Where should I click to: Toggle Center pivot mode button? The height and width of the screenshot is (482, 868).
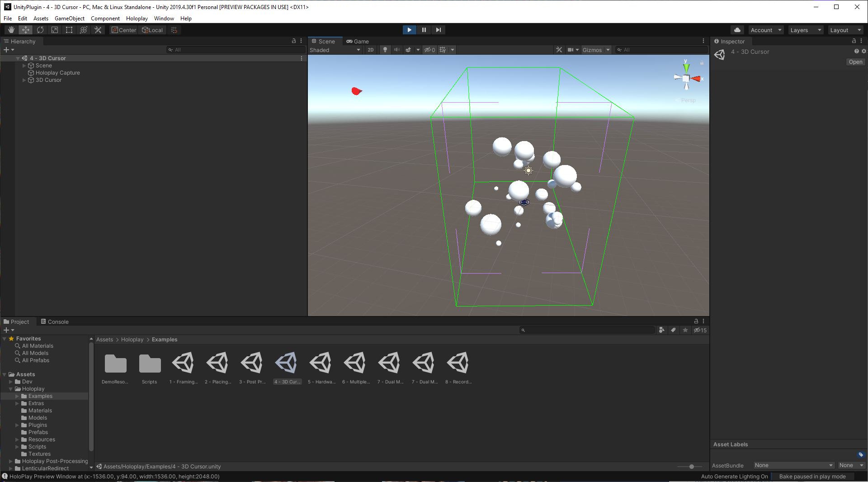124,30
